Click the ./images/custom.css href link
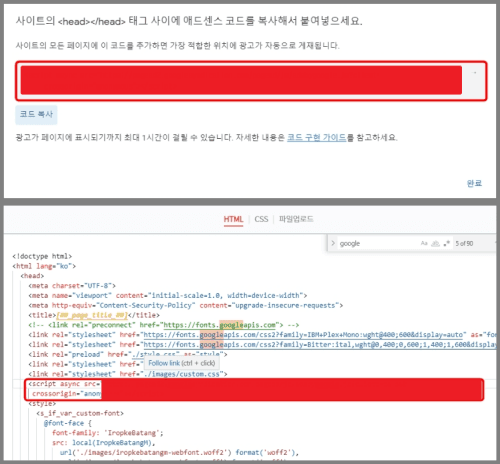Screen dimensions: 500x464 (x=181, y=374)
